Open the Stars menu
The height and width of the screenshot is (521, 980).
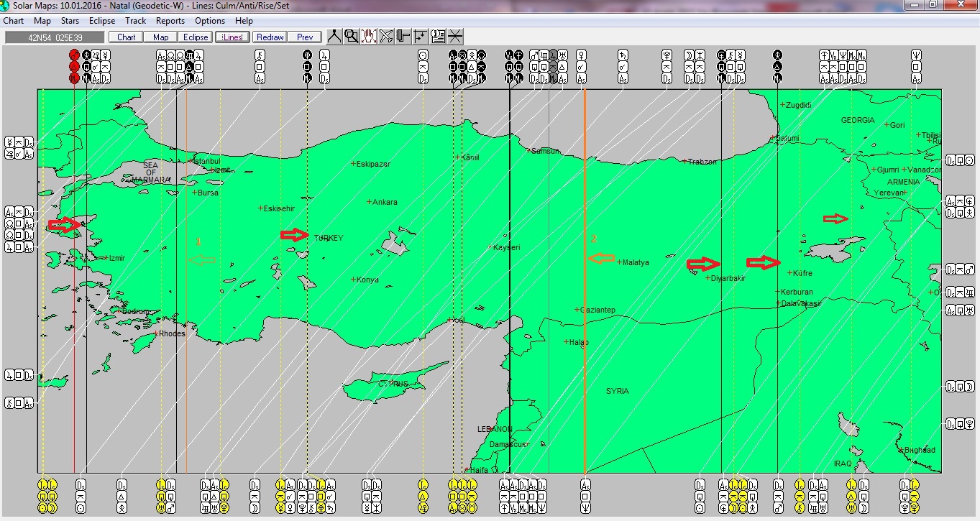coord(70,21)
